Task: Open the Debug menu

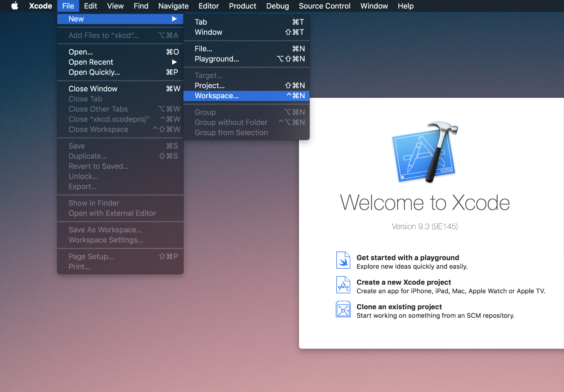Action: 277,6
